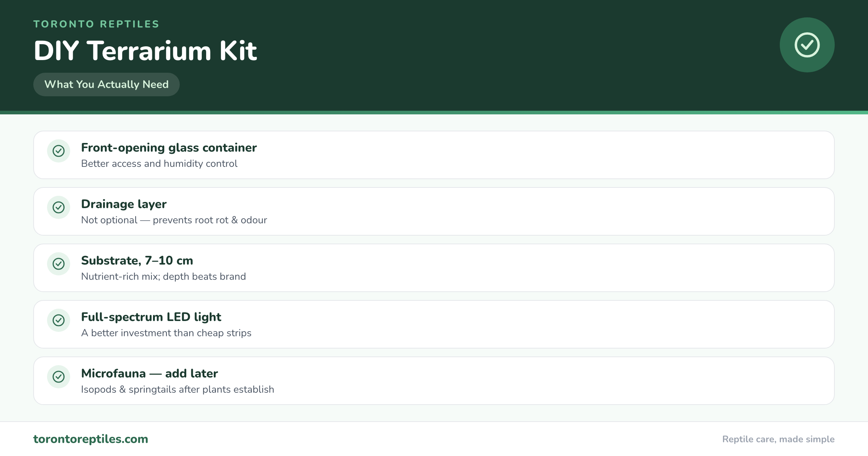The height and width of the screenshot is (456, 868).
Task: Click check icon beside Microfauna — add later
Action: [x=59, y=377]
